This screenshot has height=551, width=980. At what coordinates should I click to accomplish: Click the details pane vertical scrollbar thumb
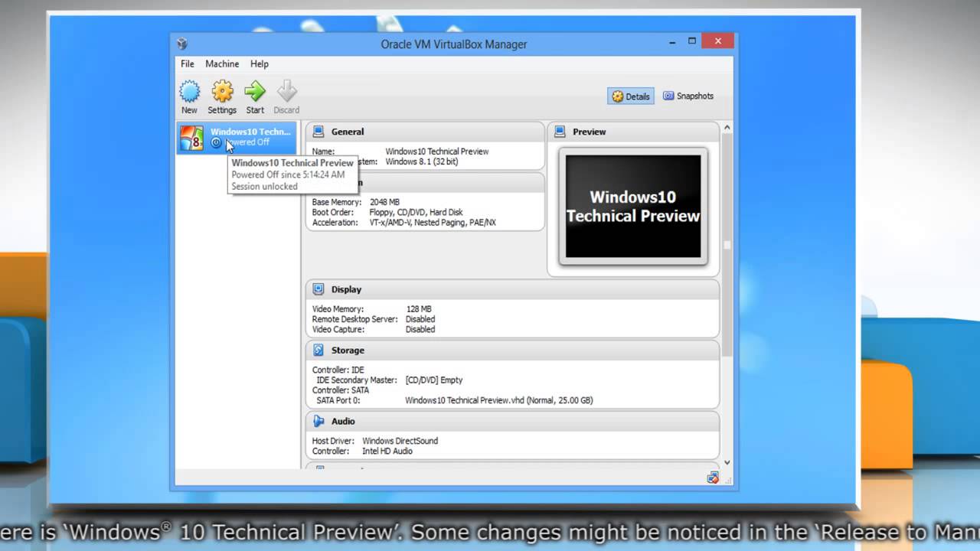tap(727, 245)
